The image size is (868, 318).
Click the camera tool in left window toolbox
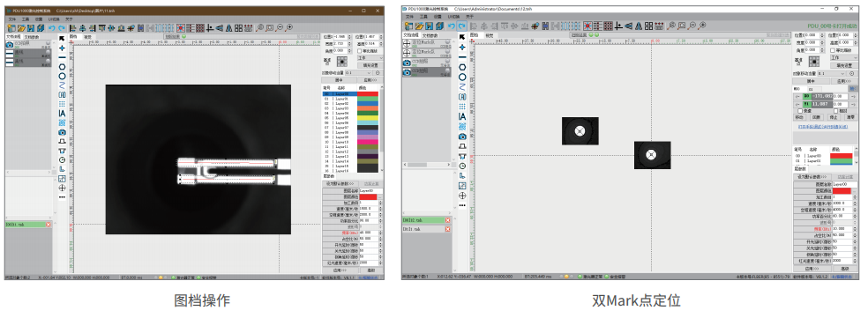click(x=62, y=132)
